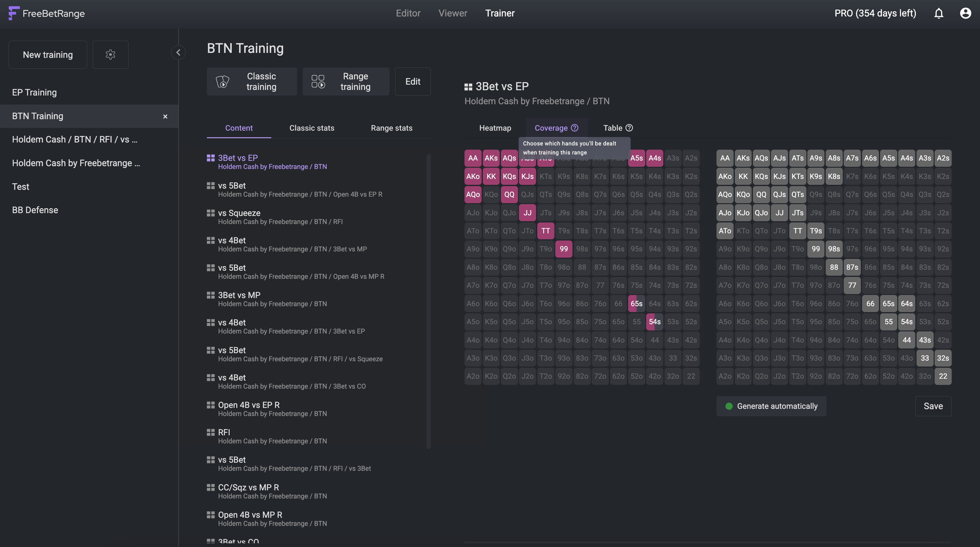Image resolution: width=980 pixels, height=547 pixels.
Task: Go to the Editor section
Action: tap(408, 13)
